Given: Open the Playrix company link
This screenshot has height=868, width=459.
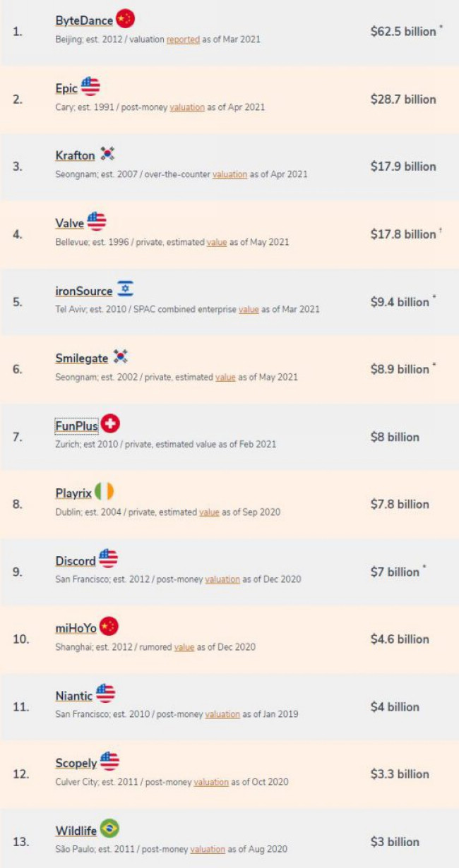Looking at the screenshot, I should point(73,493).
